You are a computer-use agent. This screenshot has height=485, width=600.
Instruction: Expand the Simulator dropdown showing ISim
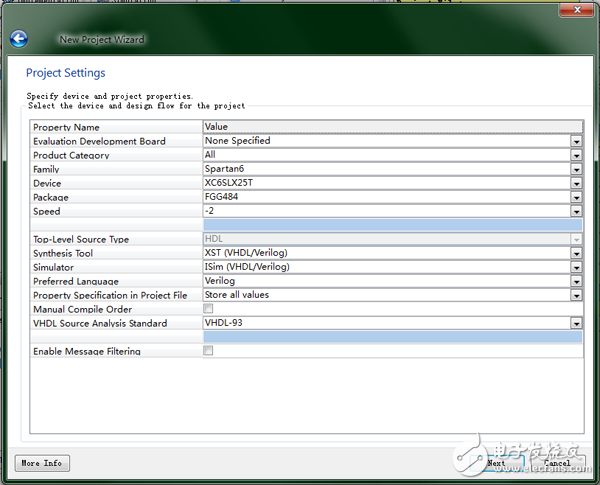576,267
